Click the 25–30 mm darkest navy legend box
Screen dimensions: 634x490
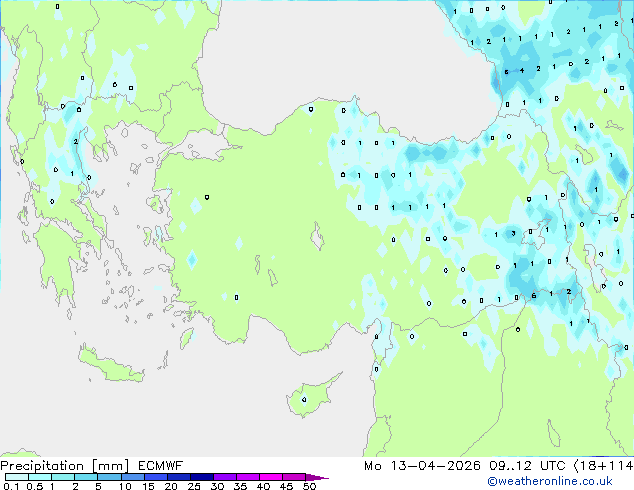[201, 477]
